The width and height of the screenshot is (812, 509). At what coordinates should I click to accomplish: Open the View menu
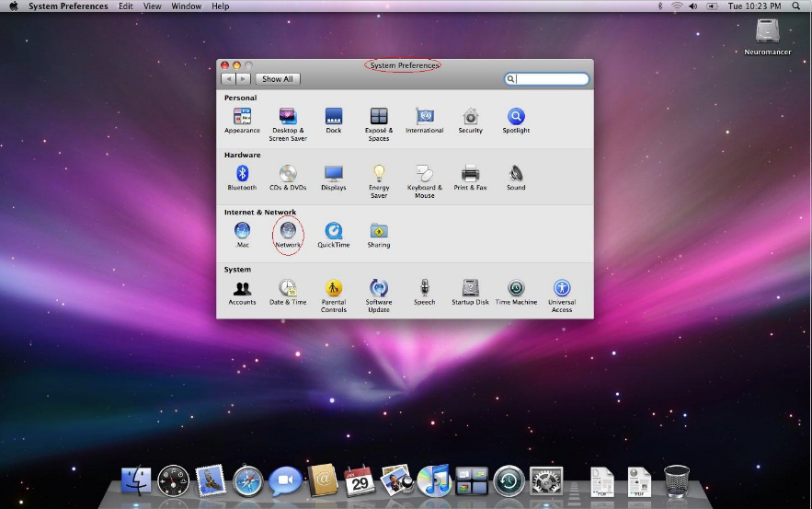(153, 6)
